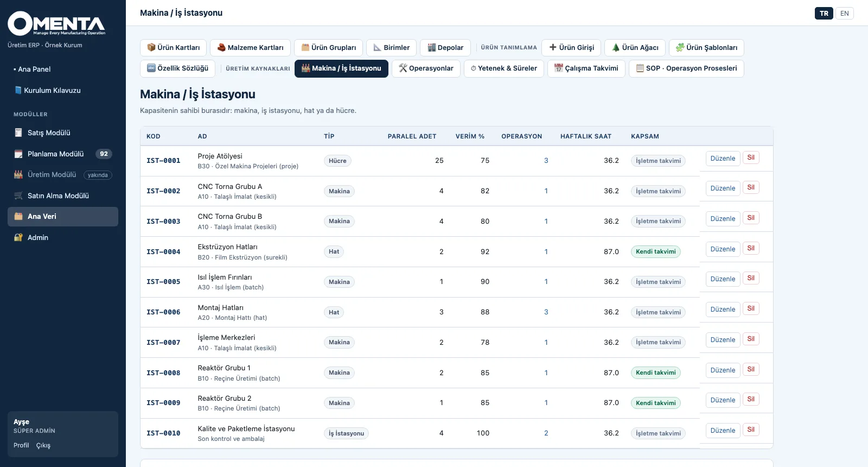
Task: Open operation count link for IST-0001
Action: point(546,161)
